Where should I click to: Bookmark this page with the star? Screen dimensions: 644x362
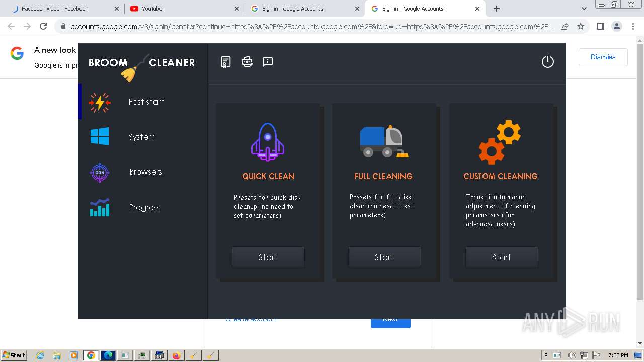pos(581,26)
